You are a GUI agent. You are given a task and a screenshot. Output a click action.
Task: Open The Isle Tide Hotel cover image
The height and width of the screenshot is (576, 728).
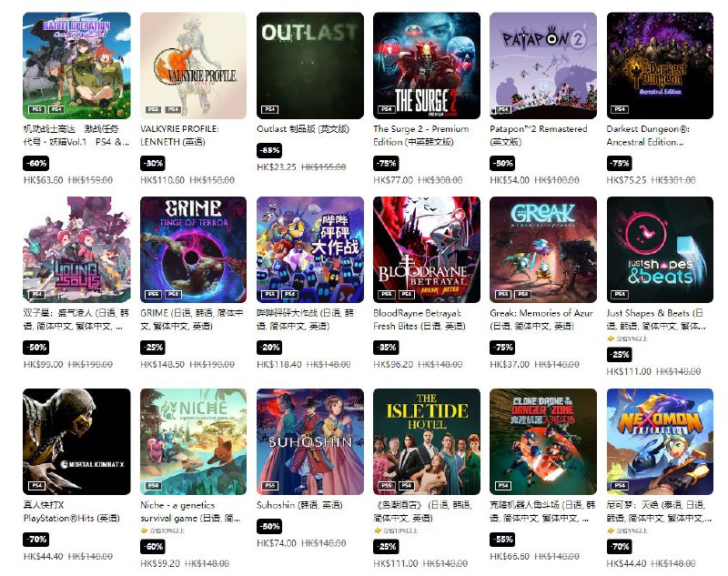427,441
